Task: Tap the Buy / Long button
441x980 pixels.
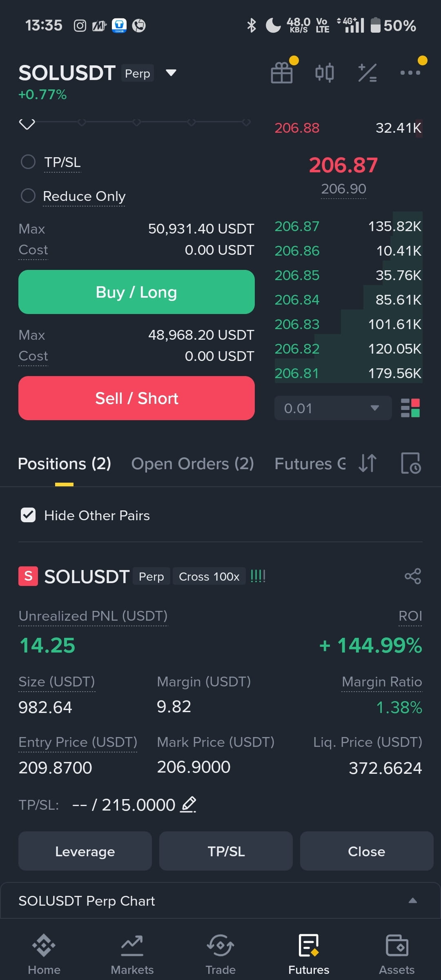Action: (x=136, y=292)
